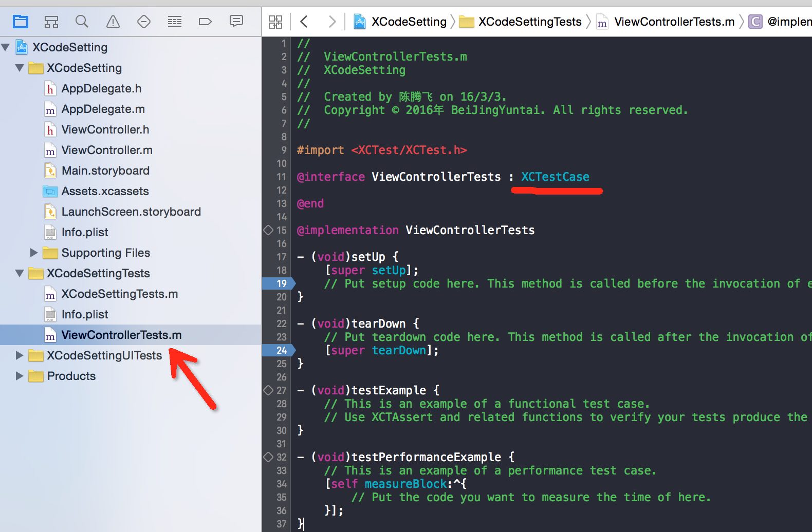The width and height of the screenshot is (812, 532).
Task: Select Assets.xcassets in the navigator
Action: pyautogui.click(x=105, y=191)
